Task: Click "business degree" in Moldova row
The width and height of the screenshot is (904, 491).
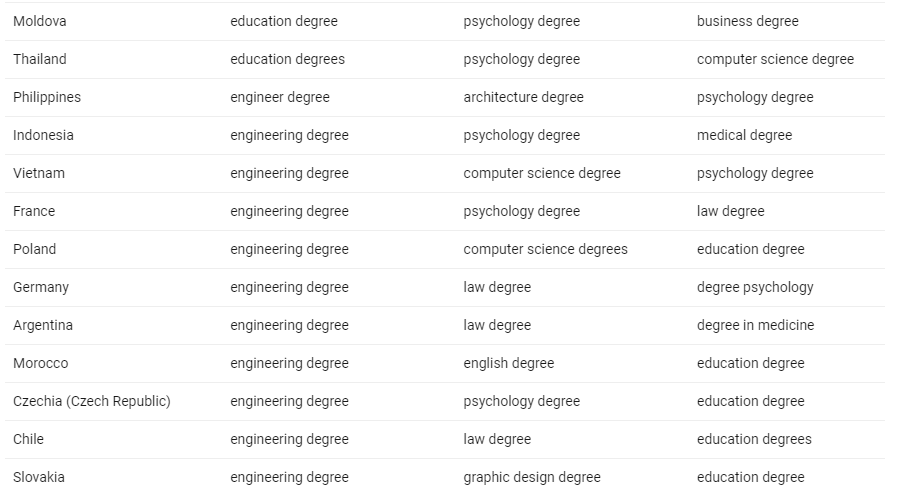Action: [747, 21]
